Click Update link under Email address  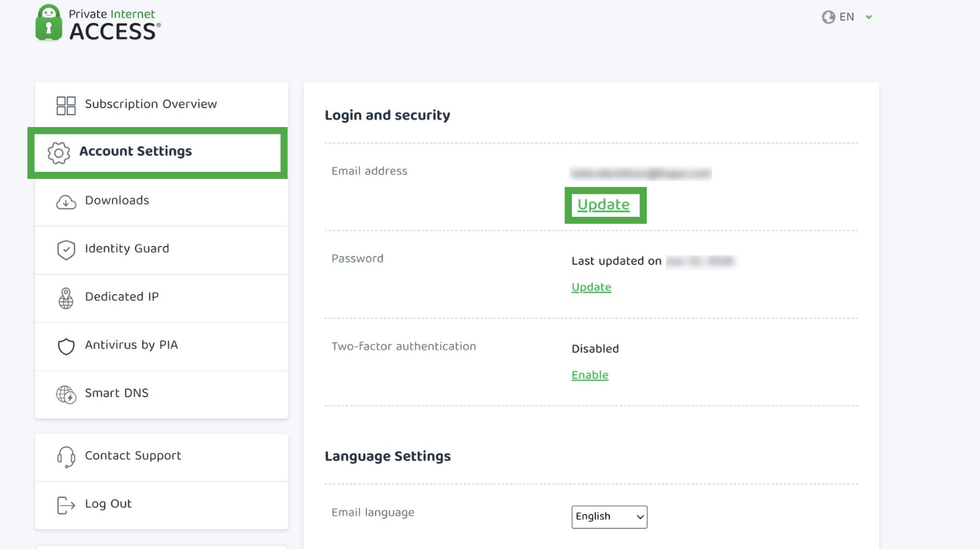pos(604,205)
